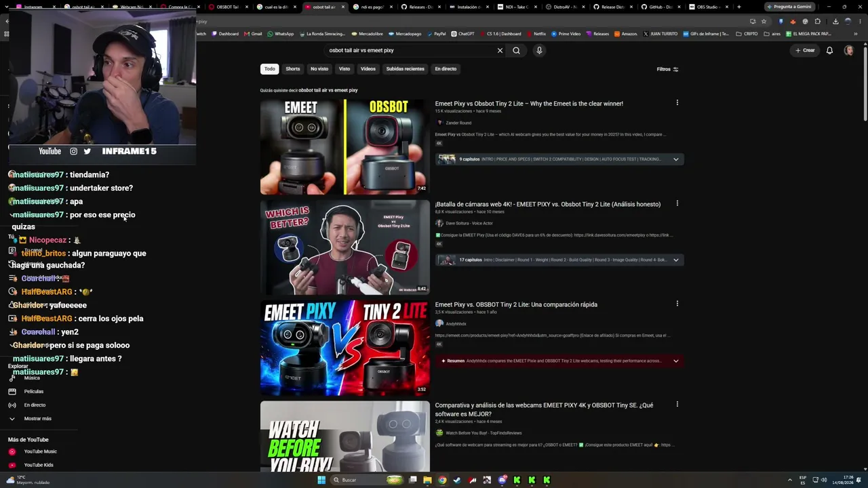The height and width of the screenshot is (488, 868).
Task: Open Task View on the taskbar
Action: click(412, 480)
